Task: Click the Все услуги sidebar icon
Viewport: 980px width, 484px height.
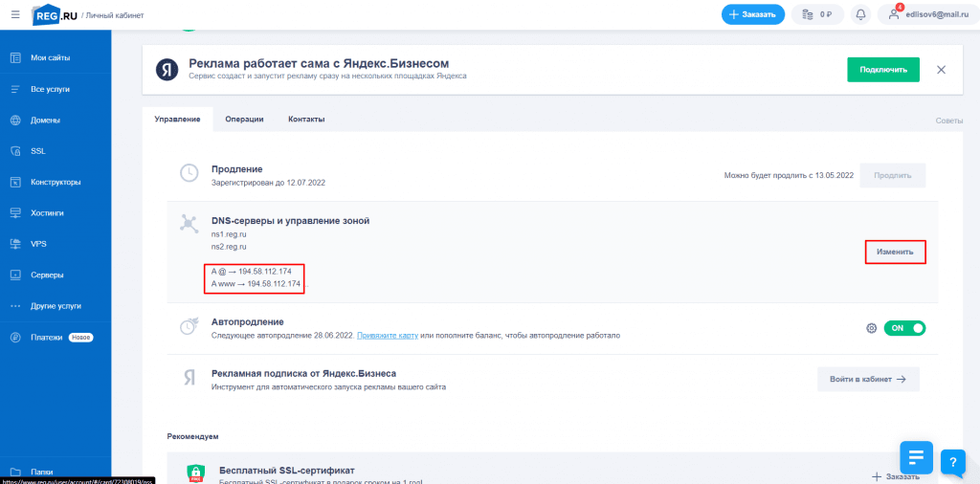Action: tap(16, 89)
